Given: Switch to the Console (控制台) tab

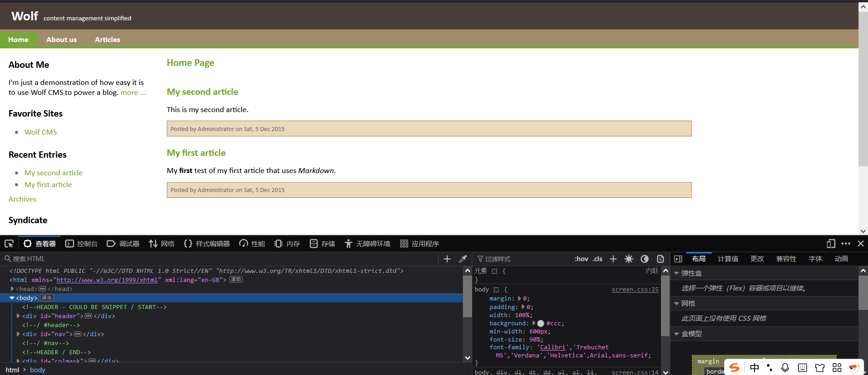Looking at the screenshot, I should pos(81,244).
